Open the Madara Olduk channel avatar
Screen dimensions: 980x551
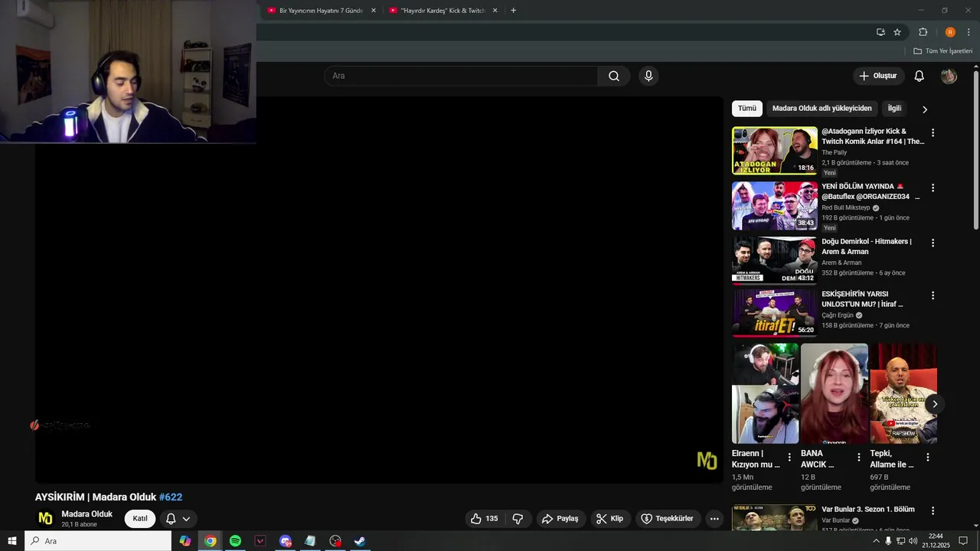pos(45,518)
